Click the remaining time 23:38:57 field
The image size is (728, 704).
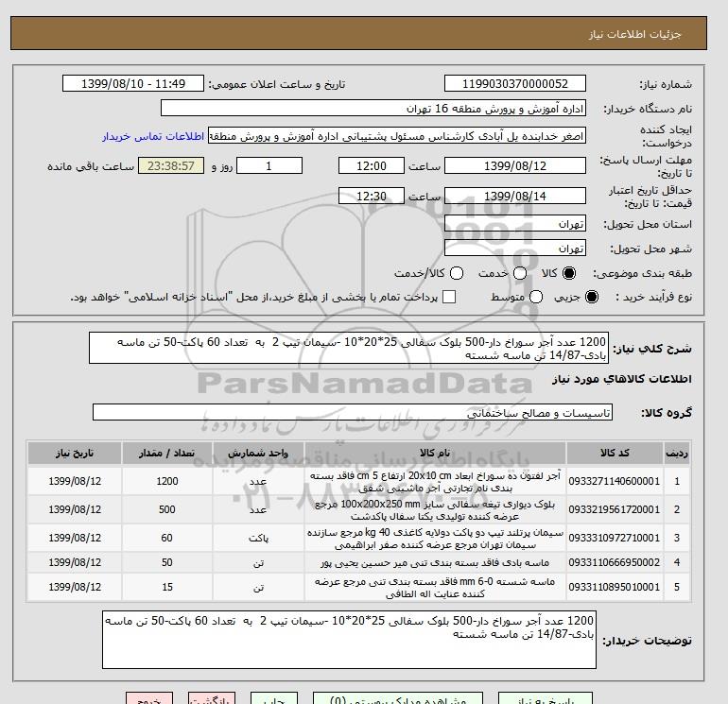pyautogui.click(x=171, y=165)
